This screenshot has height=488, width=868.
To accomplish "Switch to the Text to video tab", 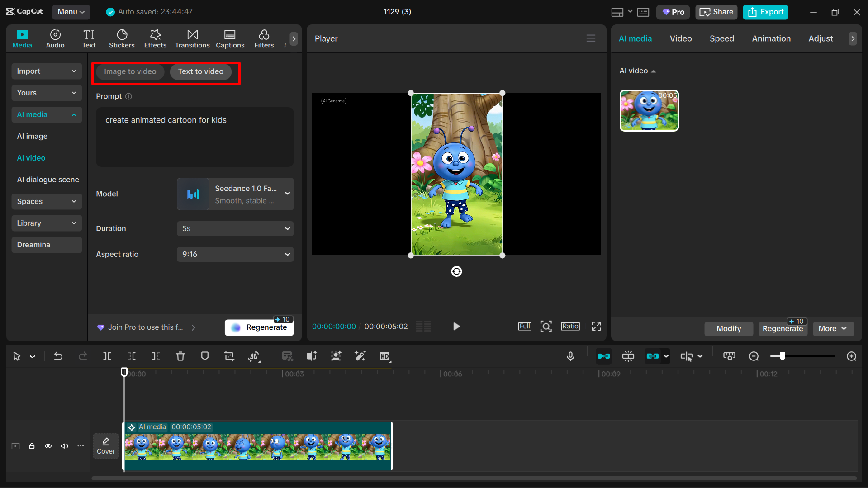I will click(200, 71).
